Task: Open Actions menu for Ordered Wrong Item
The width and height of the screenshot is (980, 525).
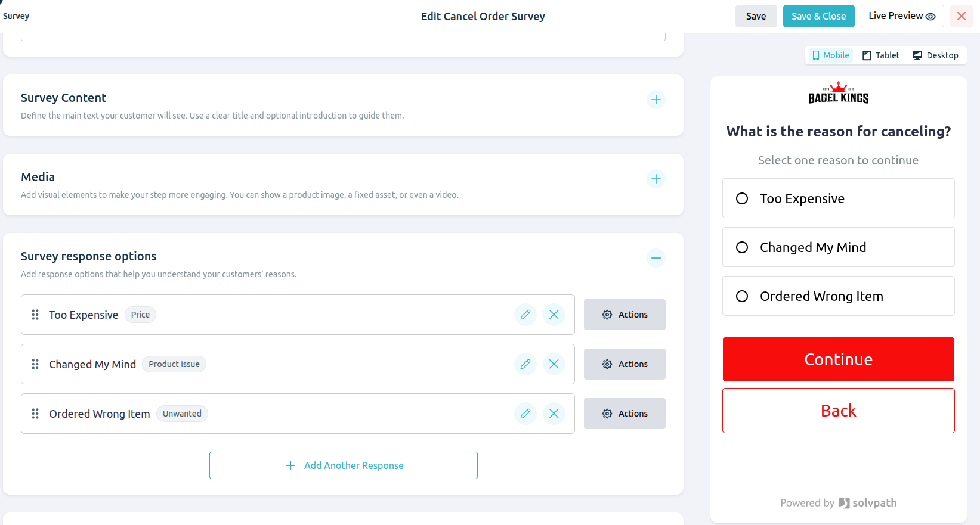Action: pos(625,414)
